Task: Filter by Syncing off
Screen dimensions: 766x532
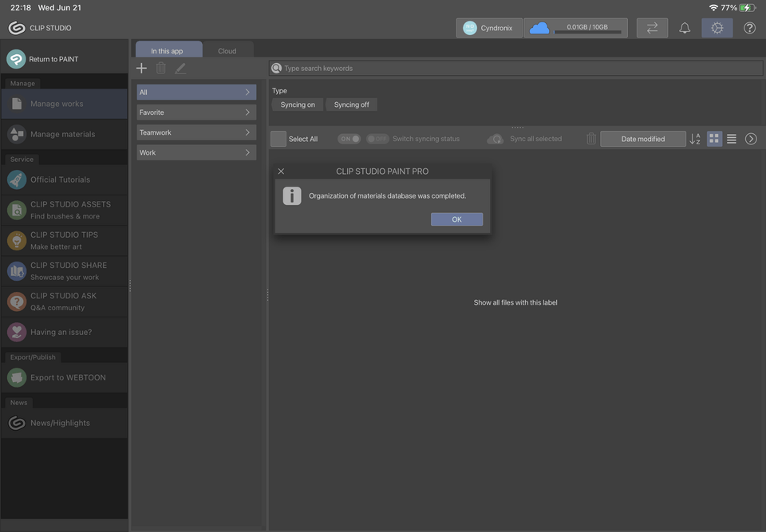Action: [x=351, y=104]
